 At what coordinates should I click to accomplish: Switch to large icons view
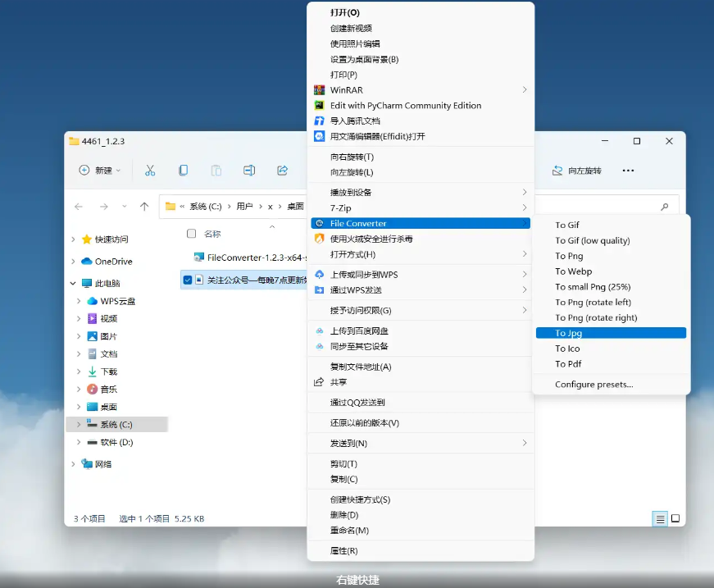[x=675, y=518]
